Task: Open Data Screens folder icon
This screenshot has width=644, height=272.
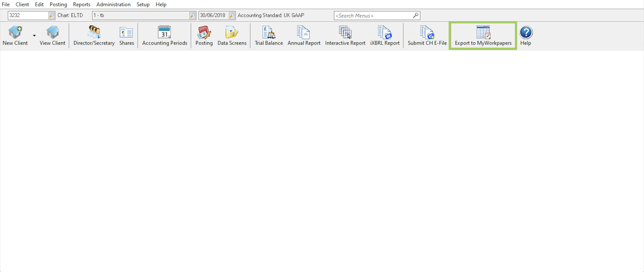Action: pyautogui.click(x=232, y=35)
